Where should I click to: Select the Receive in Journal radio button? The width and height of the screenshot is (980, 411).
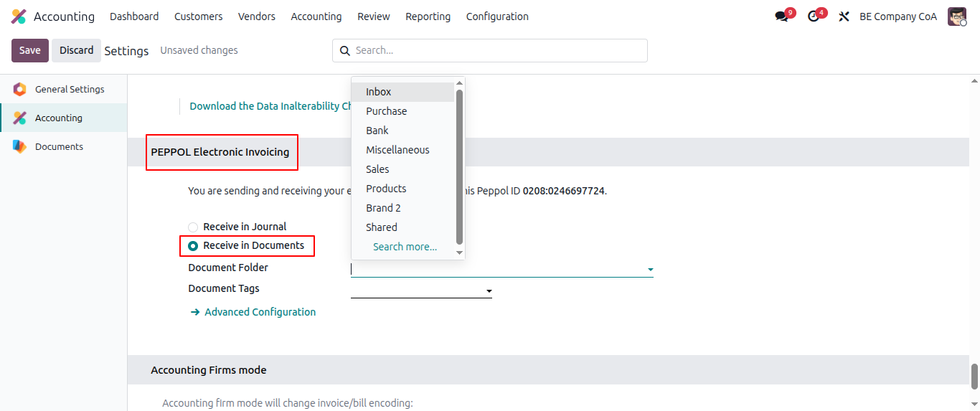point(193,227)
